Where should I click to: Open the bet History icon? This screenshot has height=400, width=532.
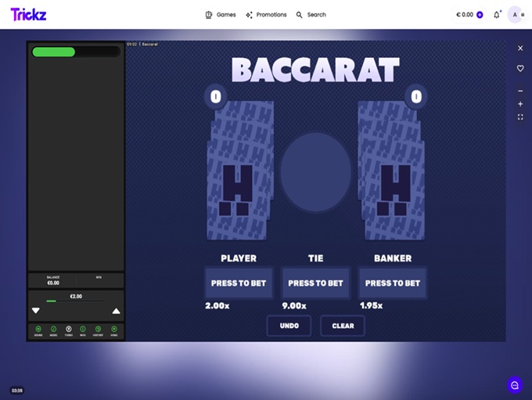point(99,330)
